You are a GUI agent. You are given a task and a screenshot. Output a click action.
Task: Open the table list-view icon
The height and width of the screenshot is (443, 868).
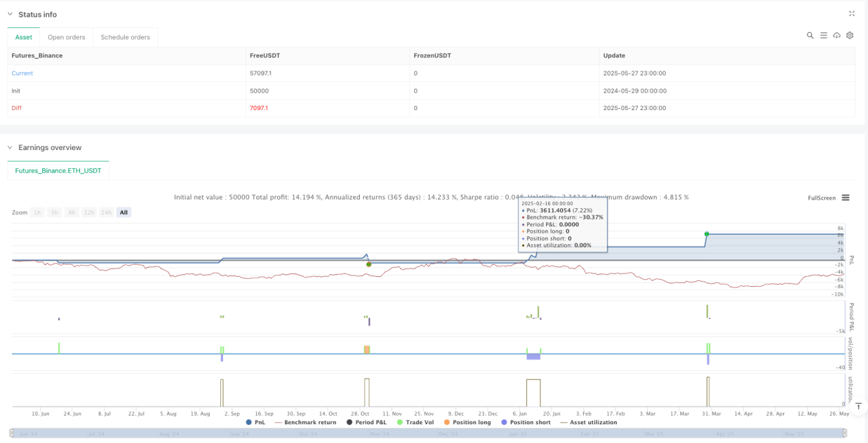(x=823, y=35)
